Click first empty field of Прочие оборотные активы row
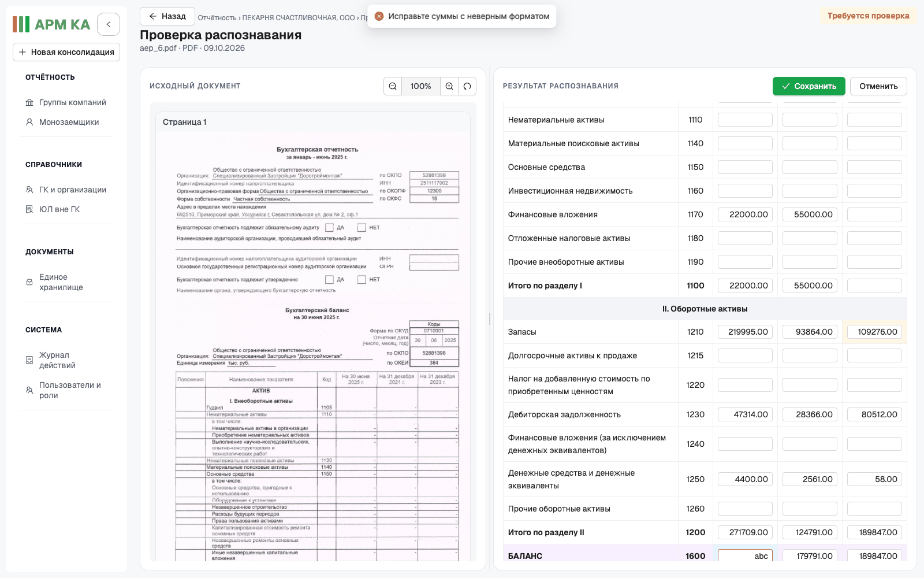 point(745,509)
